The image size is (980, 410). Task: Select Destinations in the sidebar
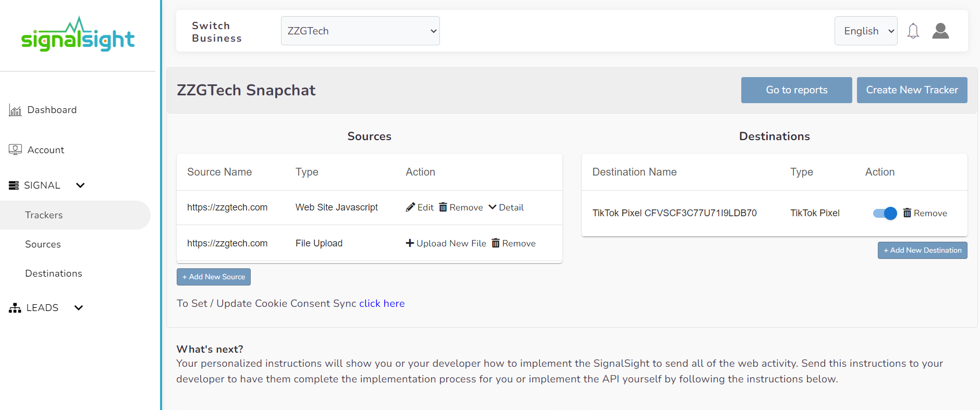[x=54, y=274]
